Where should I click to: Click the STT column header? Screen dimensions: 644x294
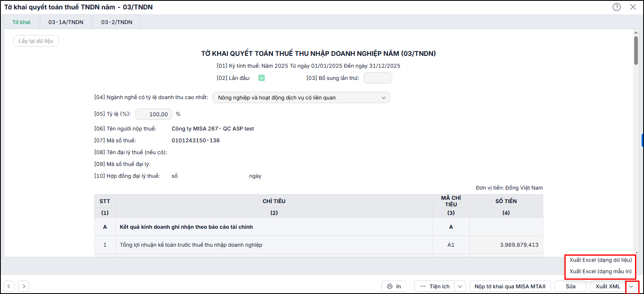click(105, 201)
